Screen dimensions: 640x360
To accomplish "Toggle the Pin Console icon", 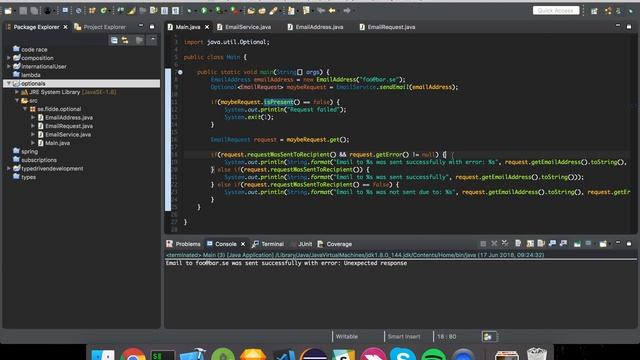I will click(577, 244).
